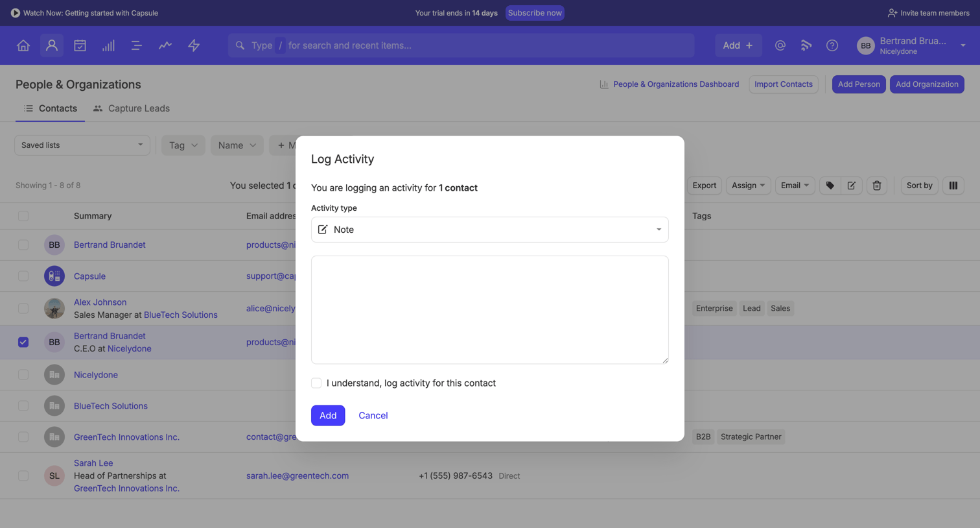This screenshot has width=980, height=528.
Task: Switch to the Contacts tab
Action: coord(51,108)
